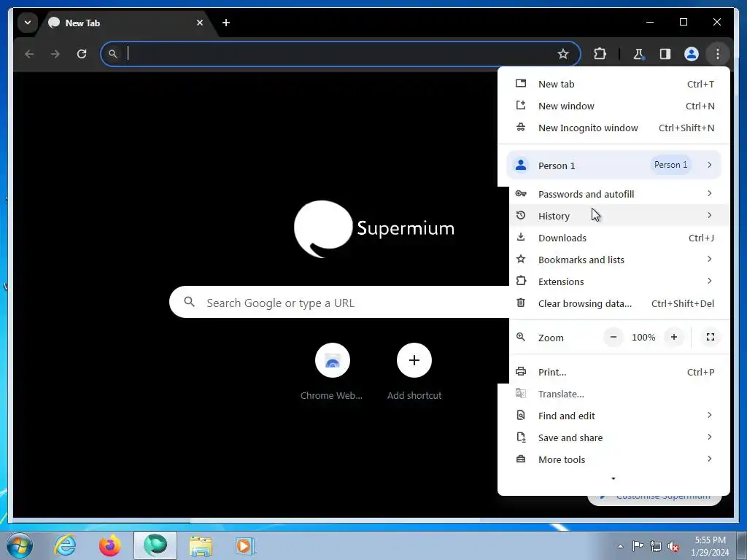Close the New Tab tab
Screen dimensions: 747x560
click(x=200, y=23)
